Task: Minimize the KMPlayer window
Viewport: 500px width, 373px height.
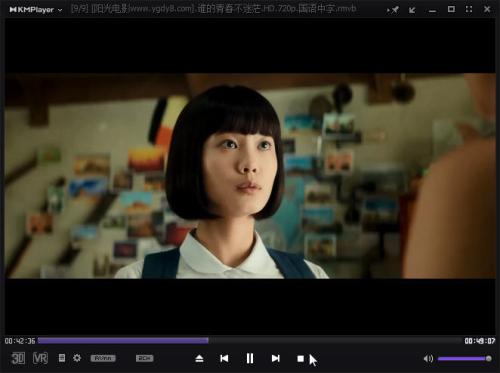Action: 432,11
